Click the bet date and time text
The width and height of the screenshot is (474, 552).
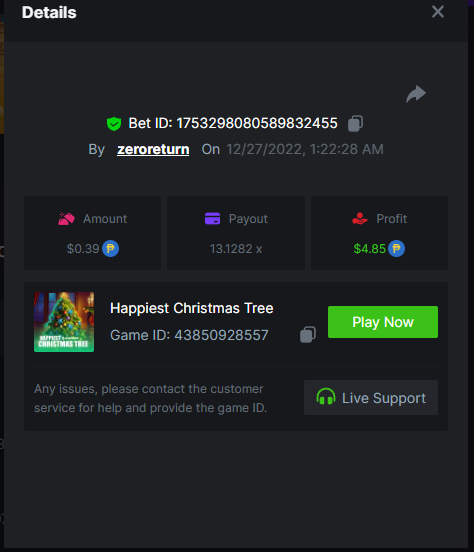[305, 149]
